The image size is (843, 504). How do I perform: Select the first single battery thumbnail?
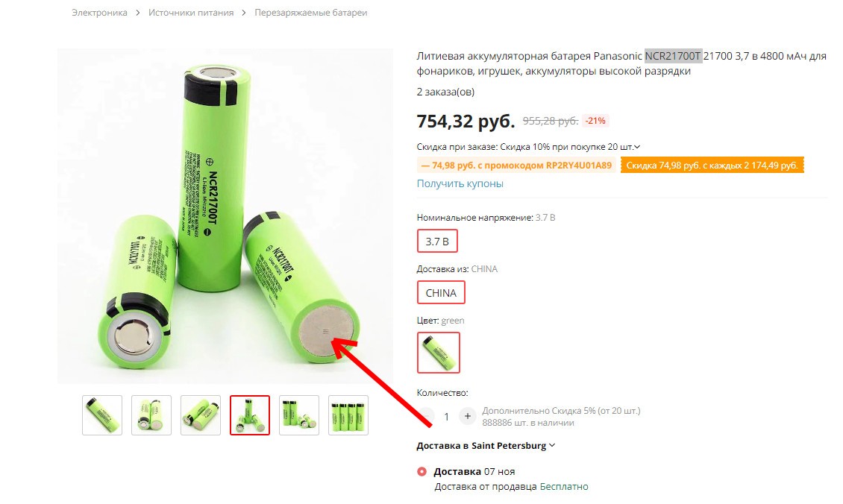pyautogui.click(x=102, y=415)
